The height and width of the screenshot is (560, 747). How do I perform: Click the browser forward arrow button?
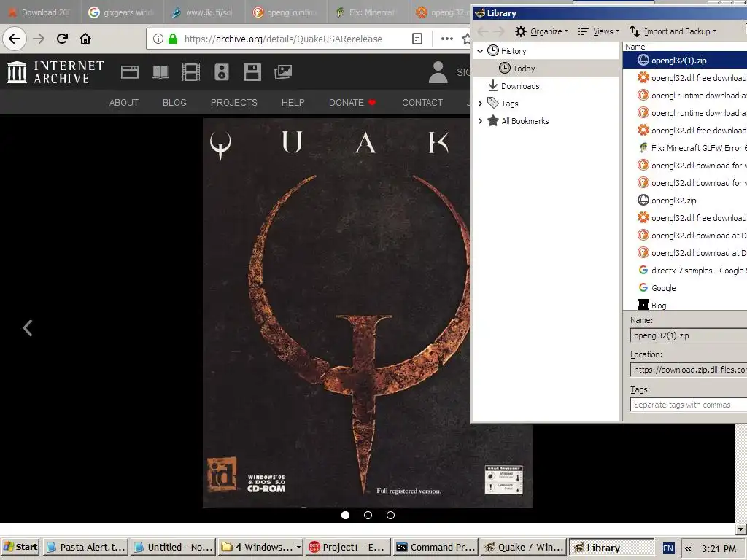[x=39, y=39]
